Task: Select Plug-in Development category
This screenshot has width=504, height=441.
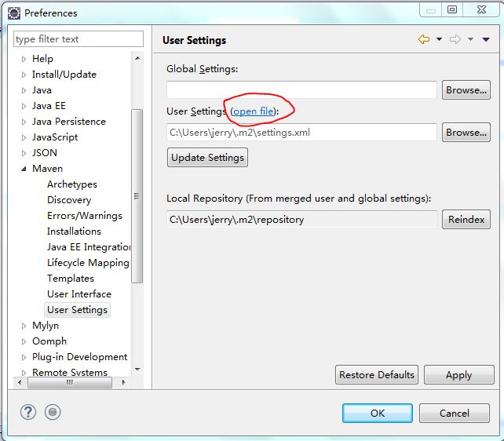Action: 79,357
